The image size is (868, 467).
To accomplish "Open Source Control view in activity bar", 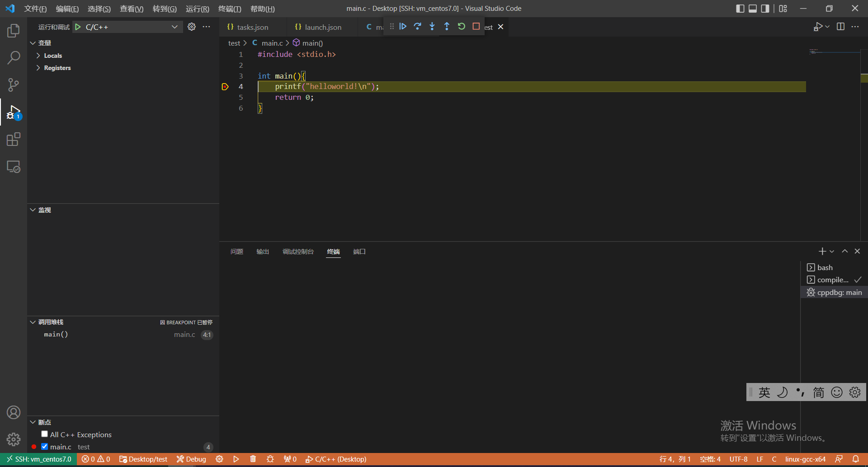I will pyautogui.click(x=14, y=85).
